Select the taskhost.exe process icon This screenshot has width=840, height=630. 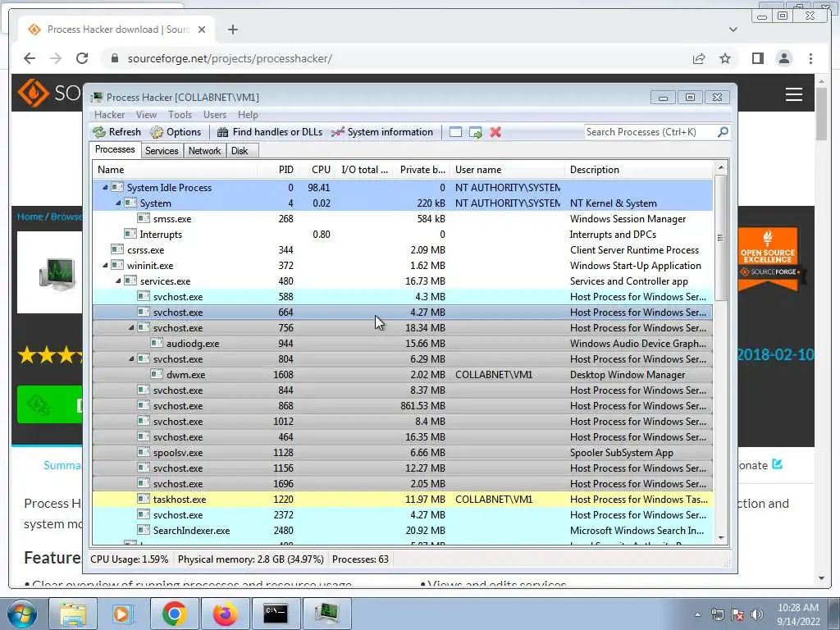143,499
